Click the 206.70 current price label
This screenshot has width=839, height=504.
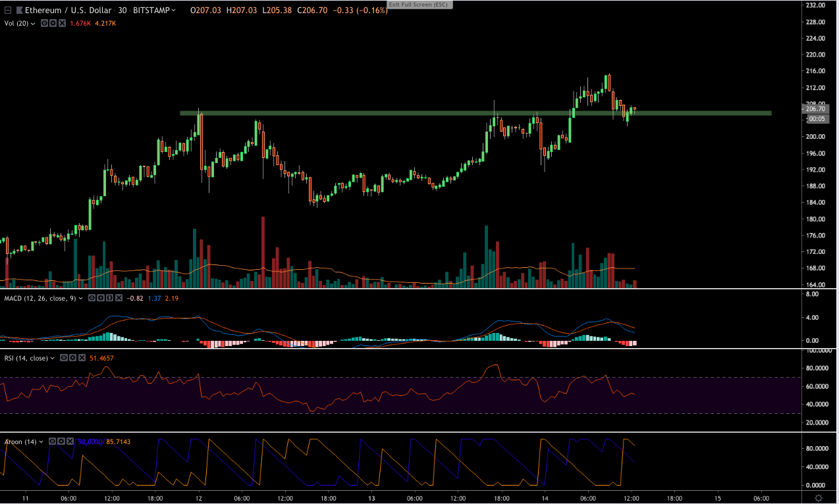[x=817, y=110]
